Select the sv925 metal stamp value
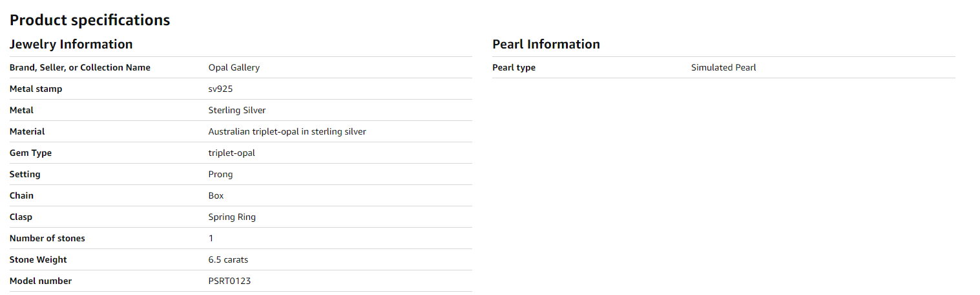Image resolution: width=980 pixels, height=295 pixels. 220,89
